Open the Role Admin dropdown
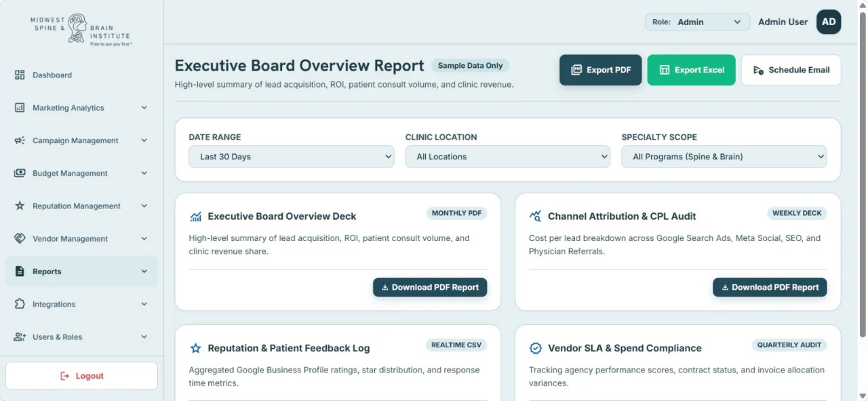This screenshot has height=401, width=868. click(x=697, y=22)
